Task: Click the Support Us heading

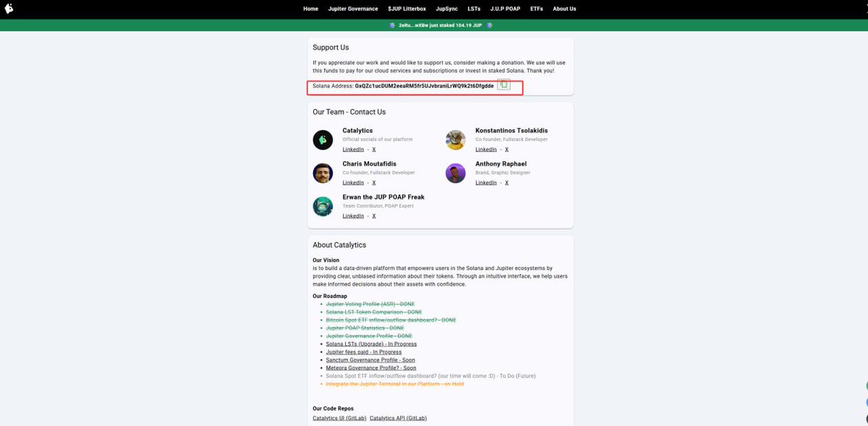Action: tap(331, 47)
